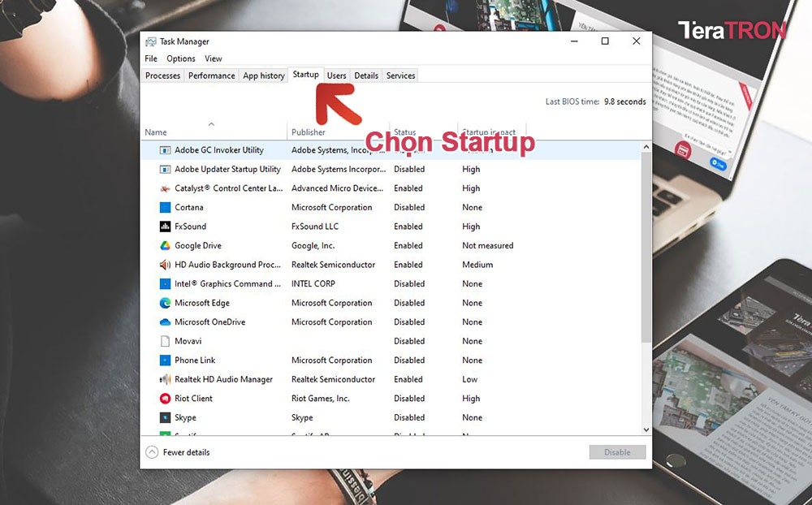Open the View menu

pos(213,58)
